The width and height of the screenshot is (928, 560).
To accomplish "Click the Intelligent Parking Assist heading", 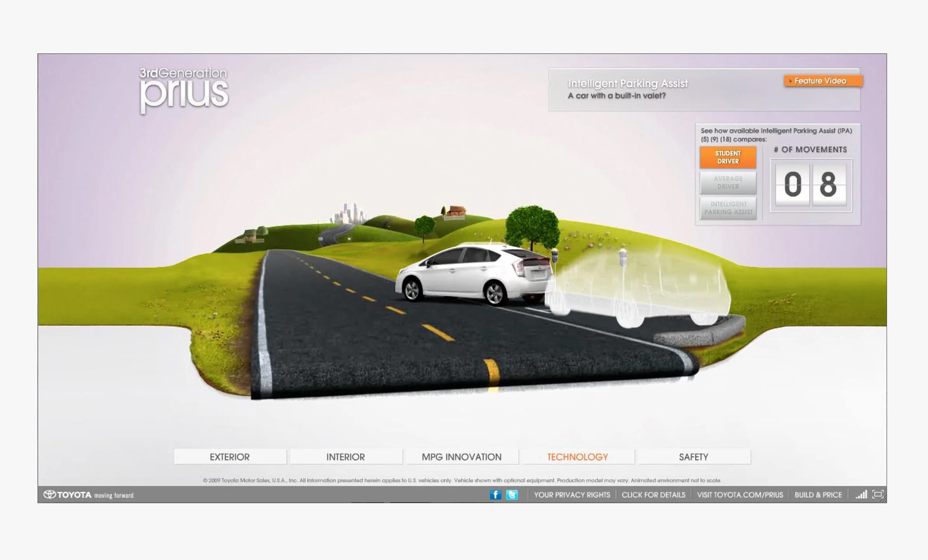I will (628, 83).
